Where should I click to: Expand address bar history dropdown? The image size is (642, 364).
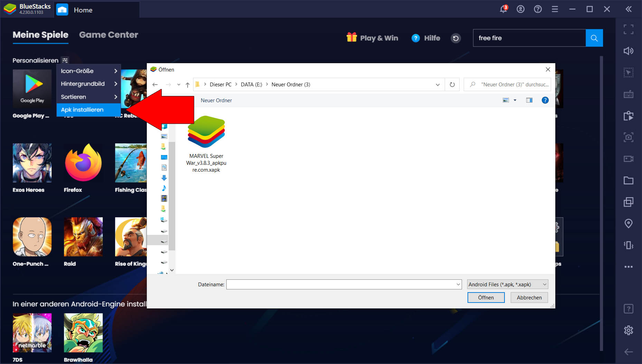pyautogui.click(x=437, y=85)
